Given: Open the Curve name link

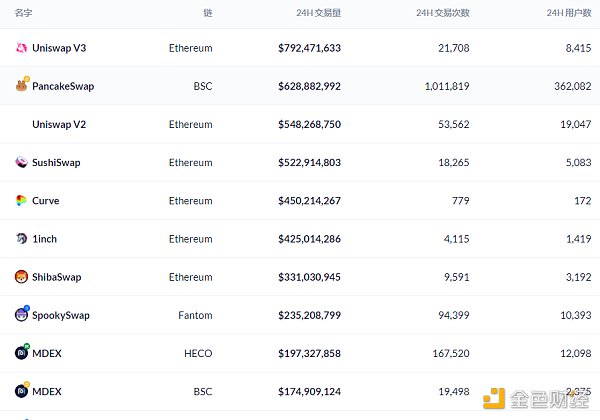Looking at the screenshot, I should pyautogui.click(x=45, y=201).
